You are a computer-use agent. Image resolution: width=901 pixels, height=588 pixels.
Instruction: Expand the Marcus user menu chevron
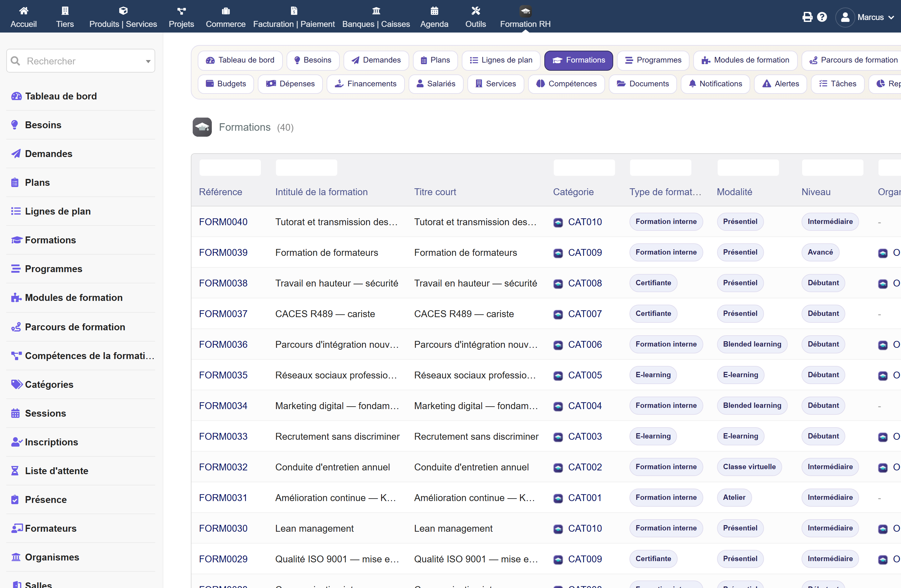pos(891,18)
